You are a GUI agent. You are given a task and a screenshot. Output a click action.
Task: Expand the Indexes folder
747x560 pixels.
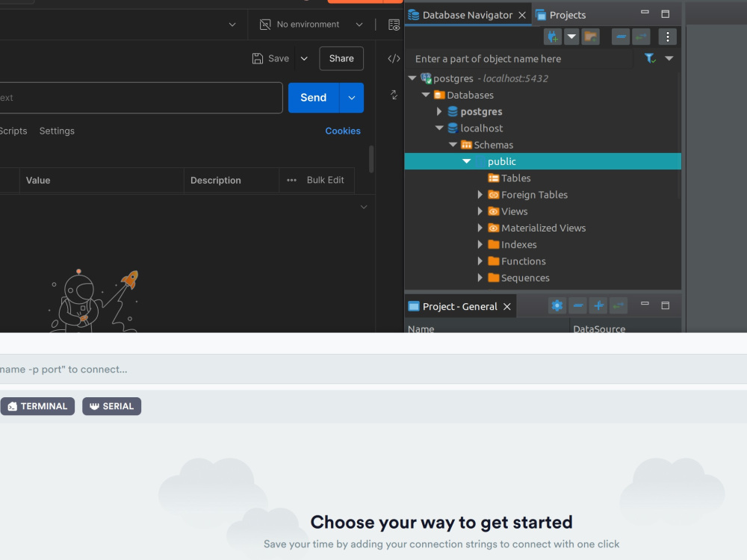pyautogui.click(x=480, y=245)
